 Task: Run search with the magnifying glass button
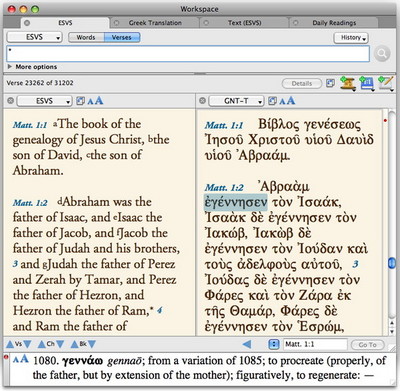point(382,53)
